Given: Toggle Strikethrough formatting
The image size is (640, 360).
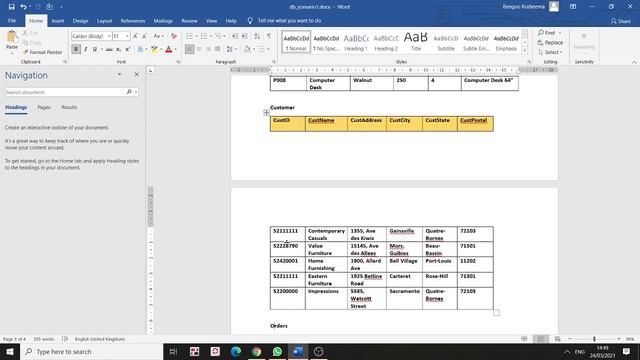Looking at the screenshot, I should [x=109, y=49].
